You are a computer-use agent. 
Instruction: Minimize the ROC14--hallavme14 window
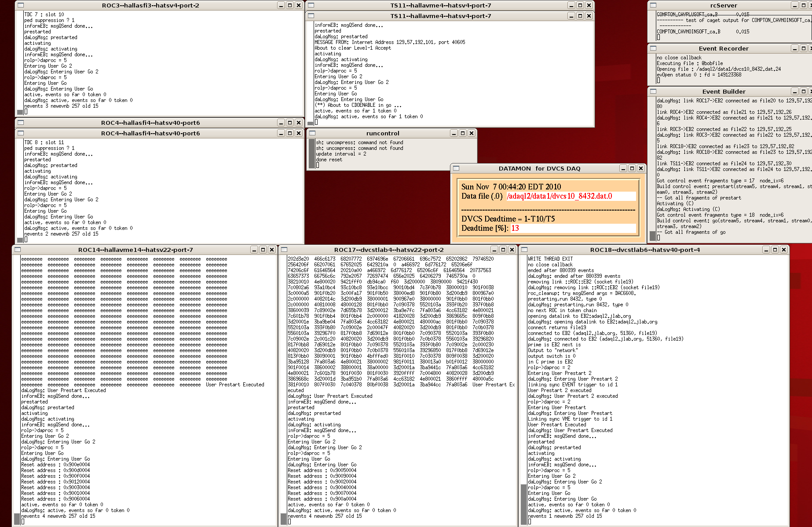pyautogui.click(x=254, y=250)
